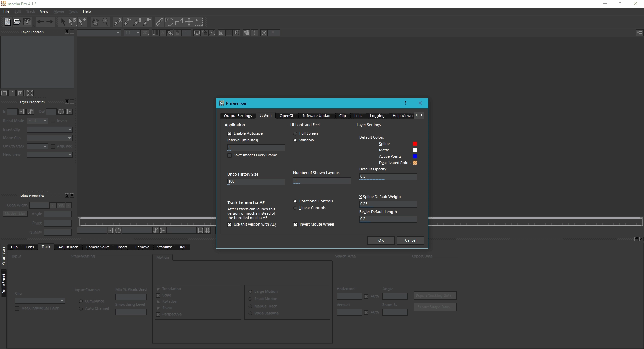Select the Zoom magnifier tool
Viewport: 644px width, 349px height.
coord(105,22)
